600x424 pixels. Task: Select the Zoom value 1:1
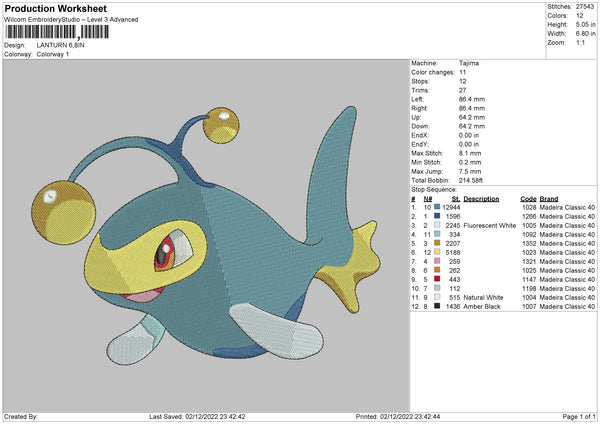pos(580,42)
